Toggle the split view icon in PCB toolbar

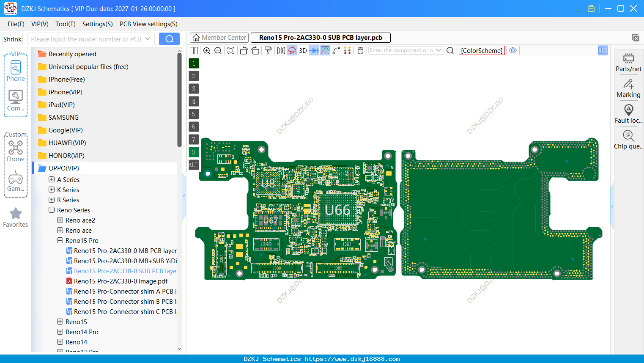point(194,51)
